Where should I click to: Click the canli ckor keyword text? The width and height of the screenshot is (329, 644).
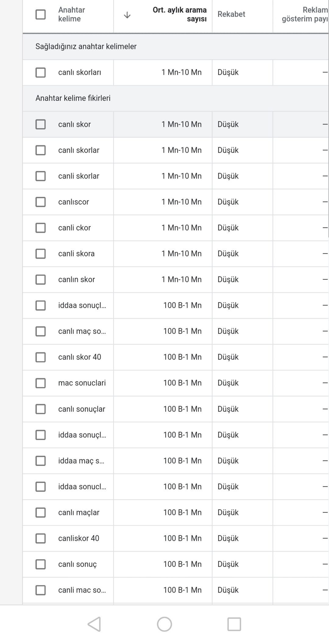(74, 228)
